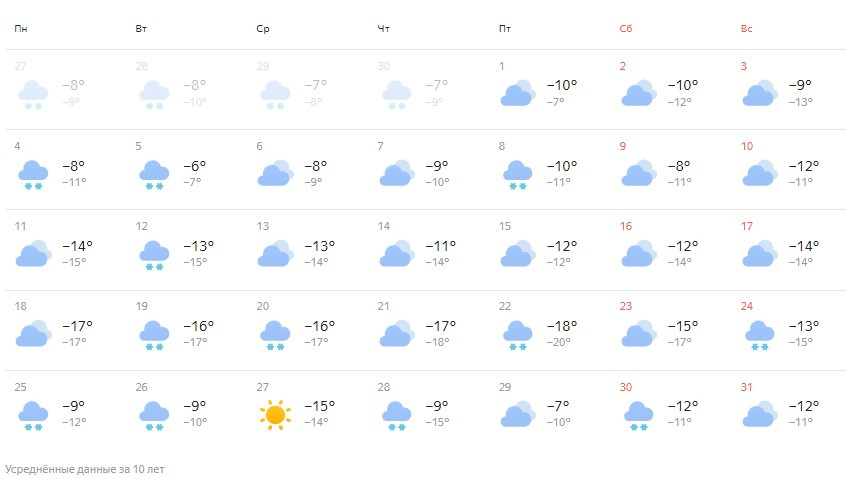846x479 pixels.
Task: Click the snow cloud icon on day 30
Action: [638, 415]
